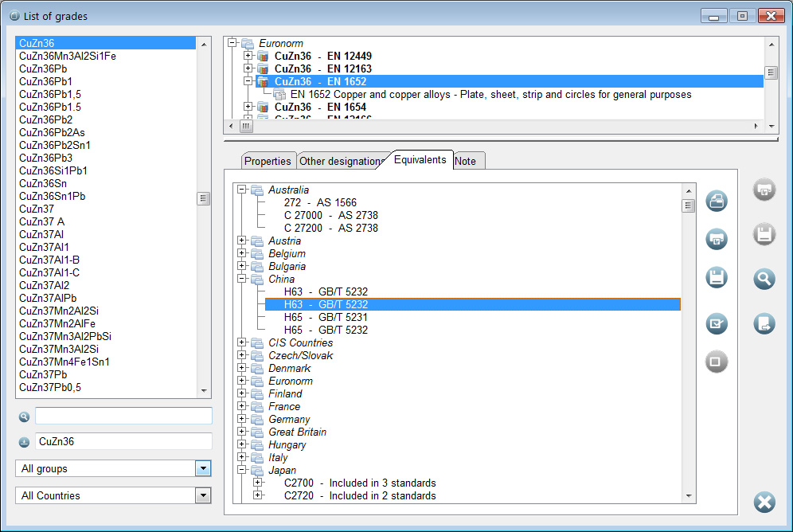
Task: Click the China folder icon
Action: [257, 280]
